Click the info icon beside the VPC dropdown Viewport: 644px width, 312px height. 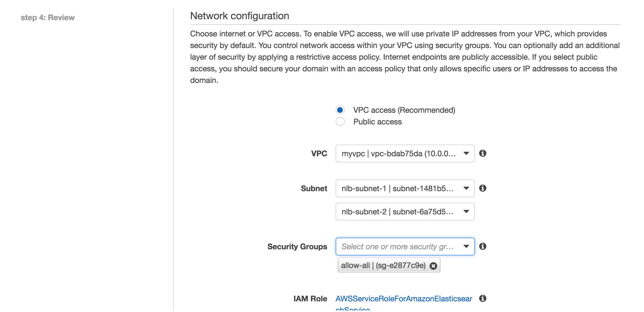482,153
